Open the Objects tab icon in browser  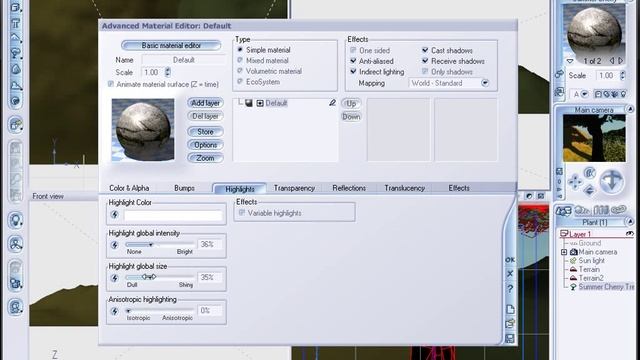(x=563, y=211)
